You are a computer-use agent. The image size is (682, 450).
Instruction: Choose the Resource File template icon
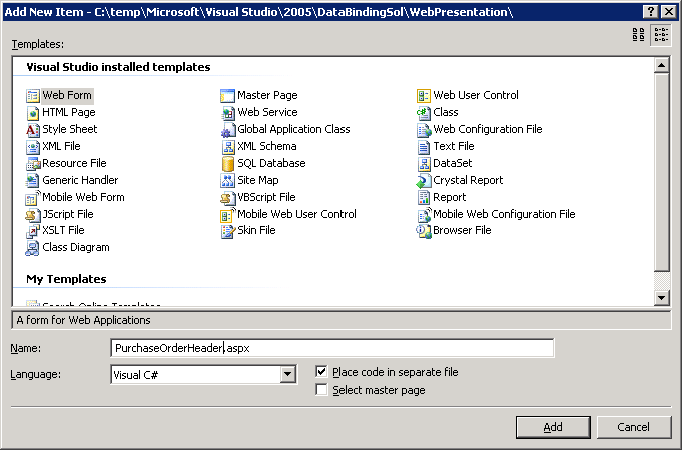33,163
